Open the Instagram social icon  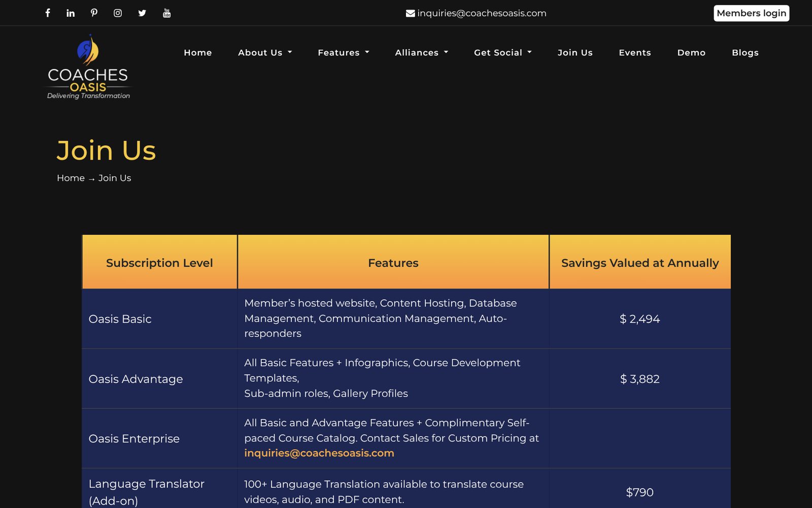click(x=118, y=13)
